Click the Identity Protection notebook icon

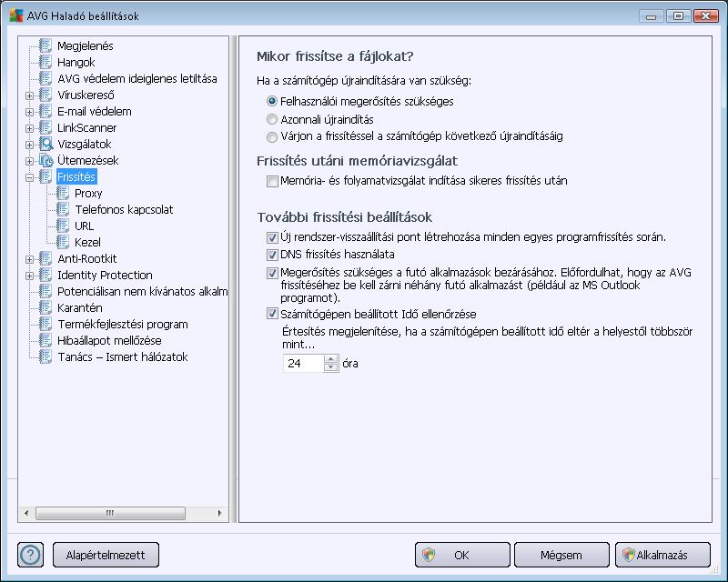click(45, 275)
